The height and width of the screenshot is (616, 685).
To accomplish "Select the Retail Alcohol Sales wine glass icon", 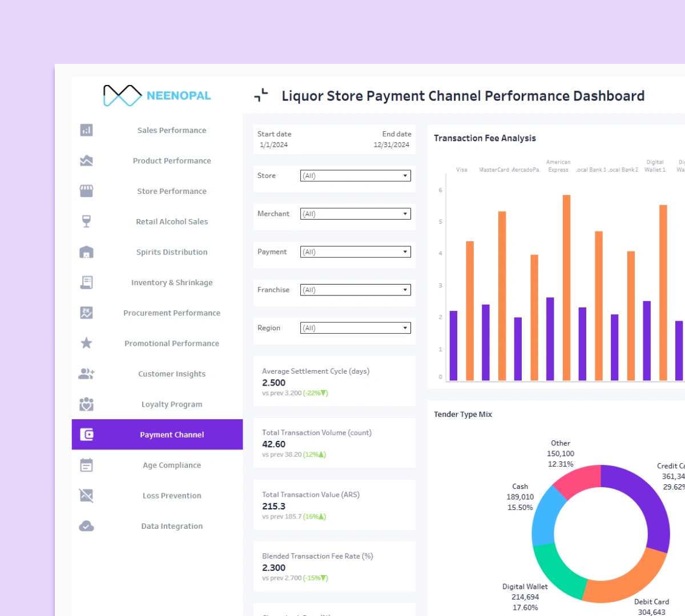I will click(x=86, y=221).
